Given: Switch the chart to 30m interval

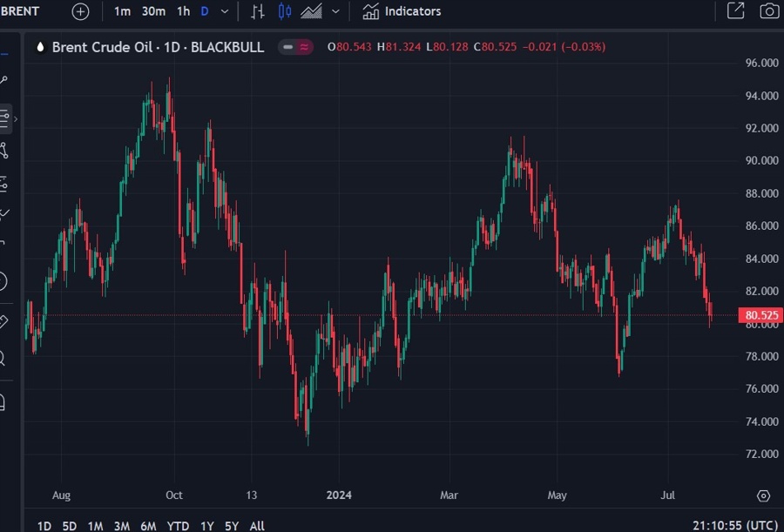Looking at the screenshot, I should point(153,11).
